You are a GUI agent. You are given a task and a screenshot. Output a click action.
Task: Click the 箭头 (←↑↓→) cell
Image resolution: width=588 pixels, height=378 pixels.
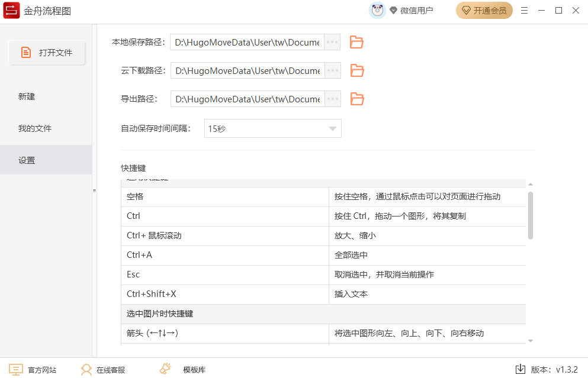(225, 334)
